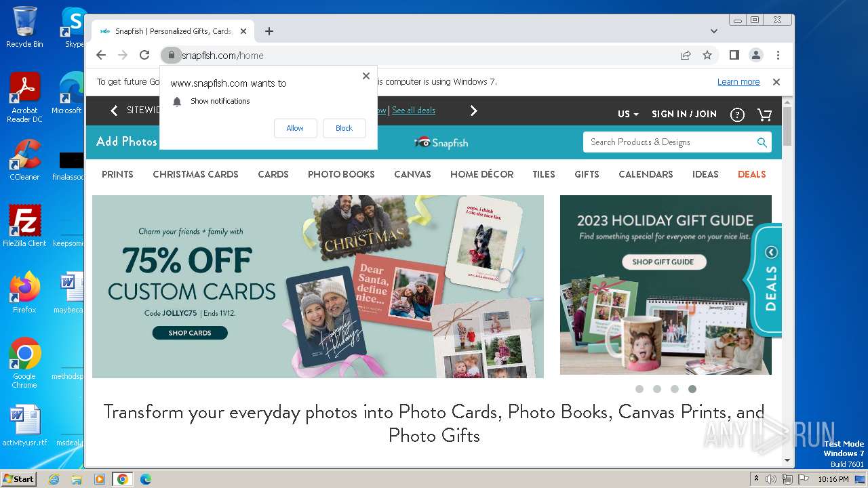Select the second carousel dot
868x488 pixels.
(657, 389)
